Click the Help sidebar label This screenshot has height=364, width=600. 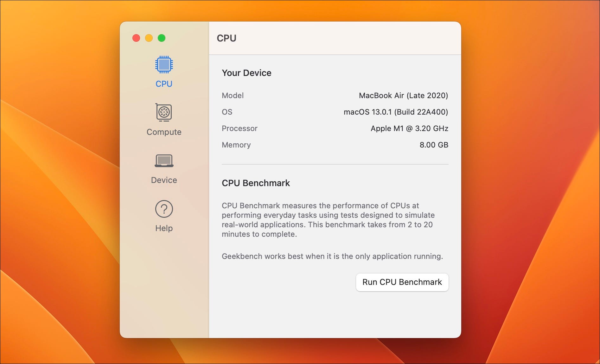click(x=164, y=228)
